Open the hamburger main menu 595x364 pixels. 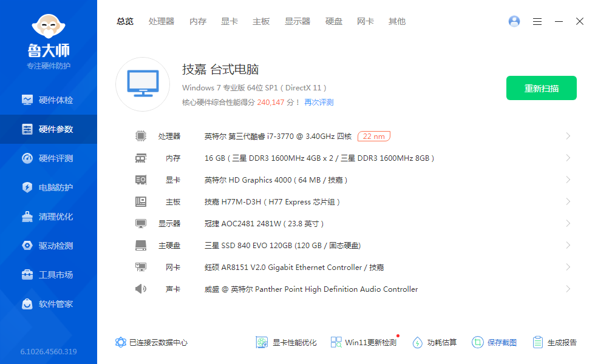(537, 21)
